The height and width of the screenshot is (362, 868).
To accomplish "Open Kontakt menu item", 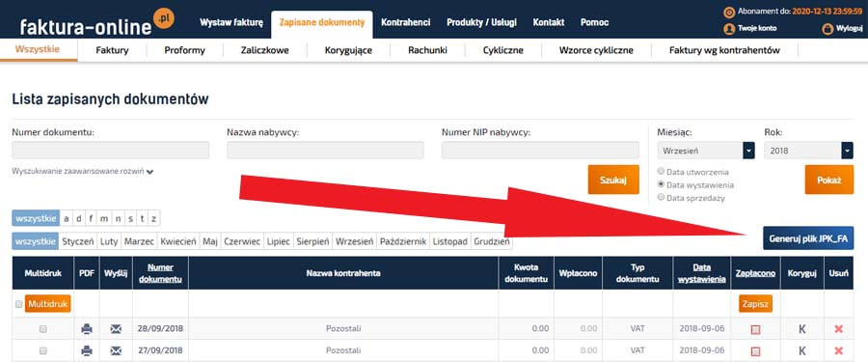I will [549, 23].
